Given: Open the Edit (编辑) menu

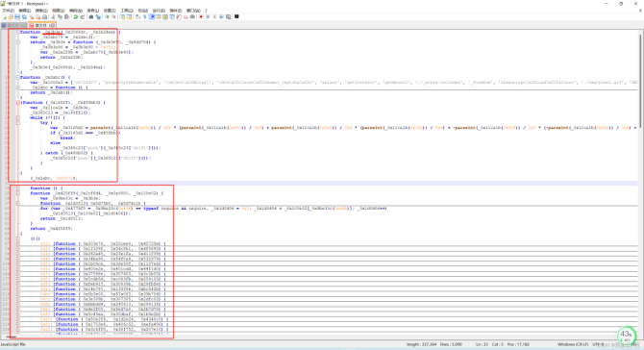Looking at the screenshot, I should coord(25,11).
